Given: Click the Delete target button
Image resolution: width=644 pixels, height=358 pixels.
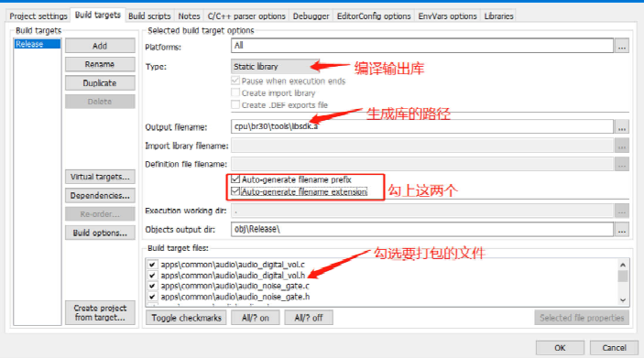Looking at the screenshot, I should [100, 102].
